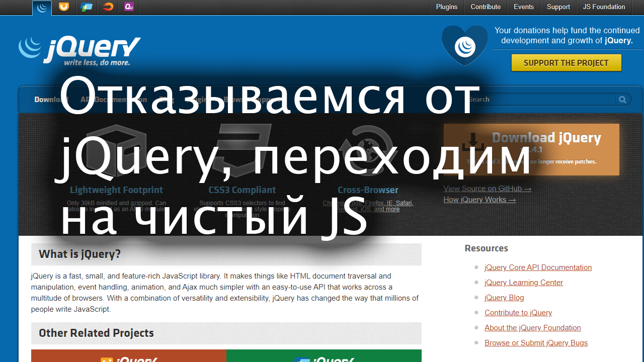Open How jQuery Works link
Viewport: 644px width, 362px height.
click(x=479, y=200)
